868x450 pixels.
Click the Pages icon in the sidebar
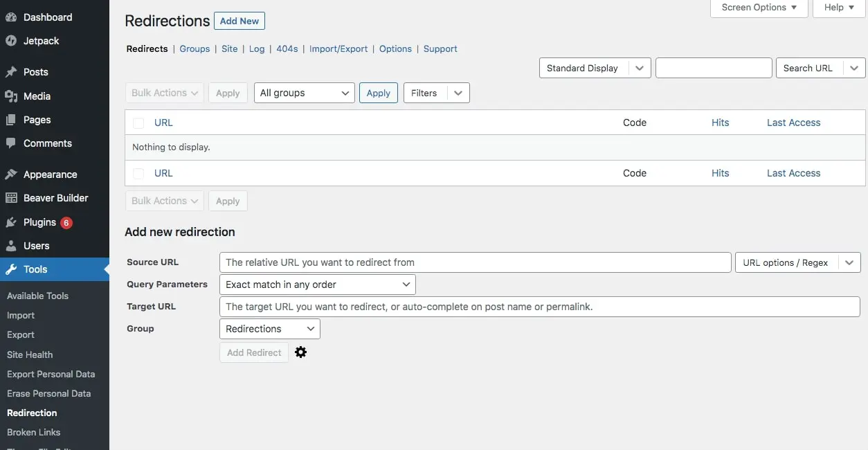(x=11, y=120)
